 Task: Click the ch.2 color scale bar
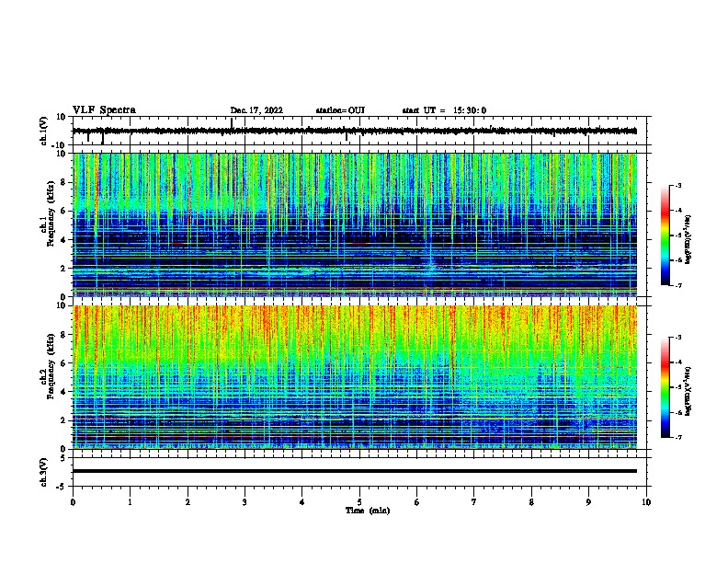coord(665,387)
